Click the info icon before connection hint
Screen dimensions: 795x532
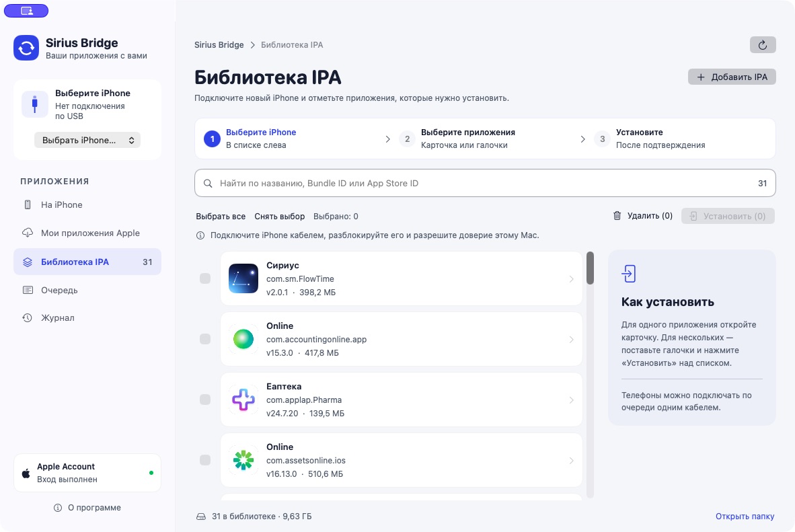pyautogui.click(x=200, y=235)
